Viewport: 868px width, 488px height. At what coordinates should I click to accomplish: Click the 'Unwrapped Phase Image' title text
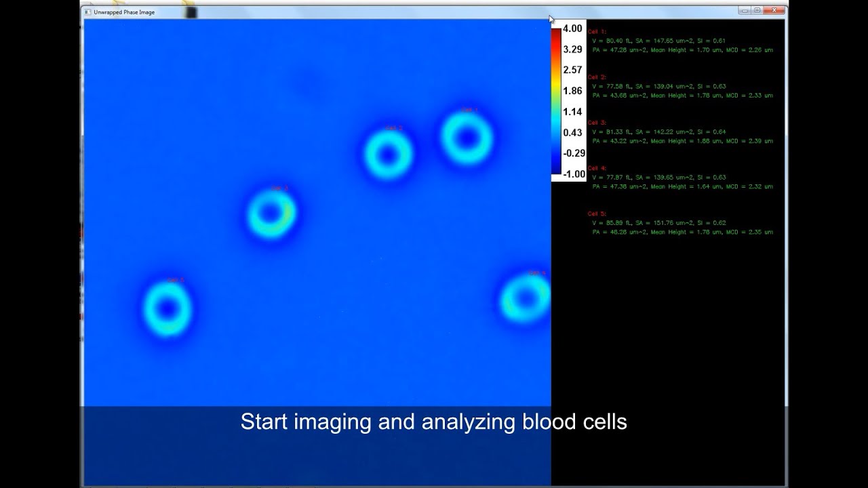click(124, 12)
